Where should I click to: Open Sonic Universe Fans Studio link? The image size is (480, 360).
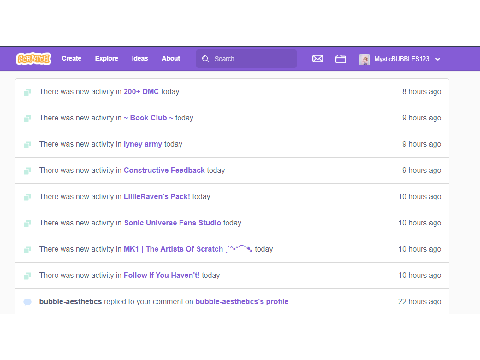pos(173,223)
